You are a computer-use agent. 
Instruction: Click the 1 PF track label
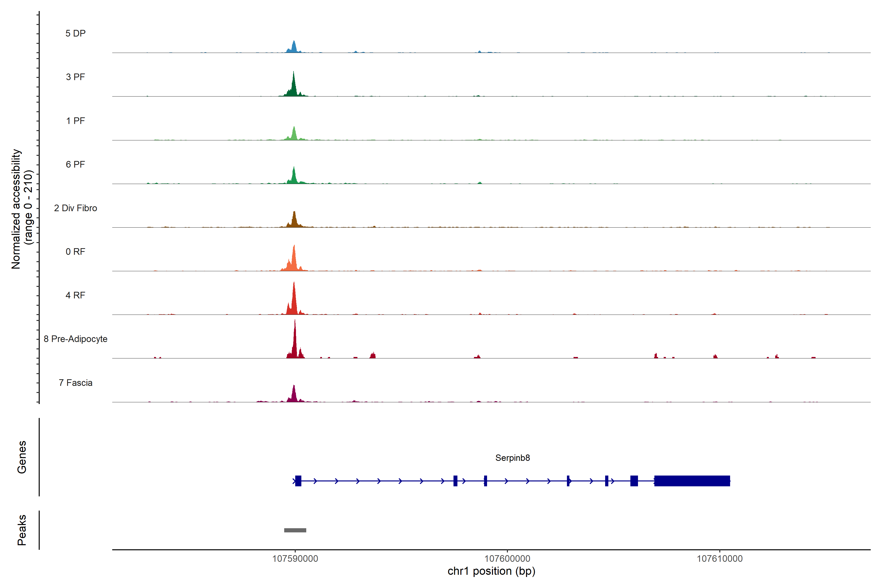click(x=75, y=121)
